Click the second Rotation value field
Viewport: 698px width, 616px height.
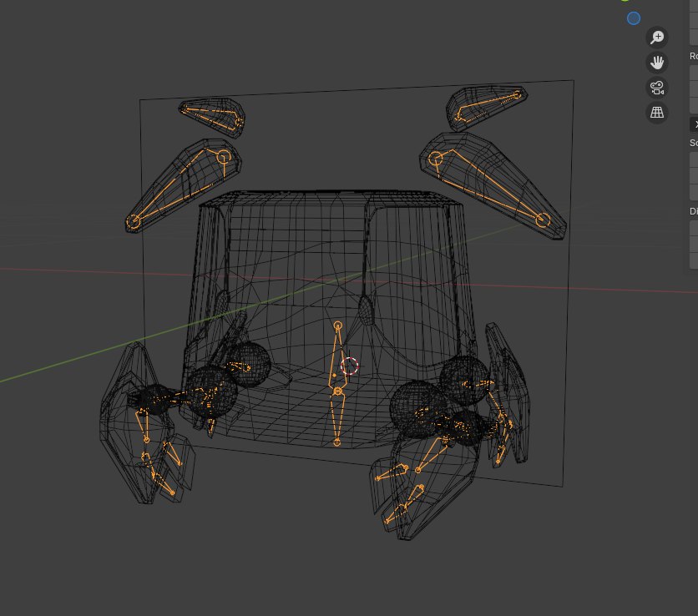[x=694, y=89]
